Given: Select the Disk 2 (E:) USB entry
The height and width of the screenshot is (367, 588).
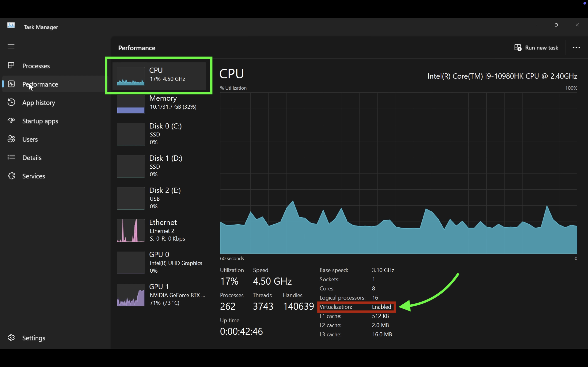Looking at the screenshot, I should point(160,198).
